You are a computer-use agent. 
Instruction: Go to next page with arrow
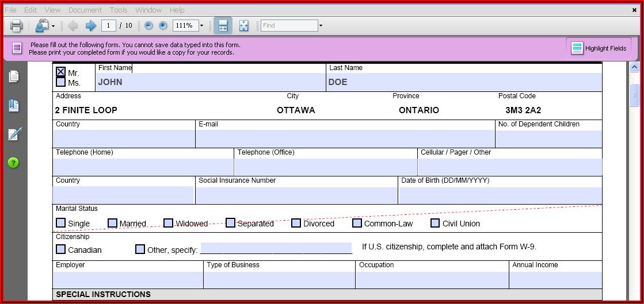(x=90, y=26)
